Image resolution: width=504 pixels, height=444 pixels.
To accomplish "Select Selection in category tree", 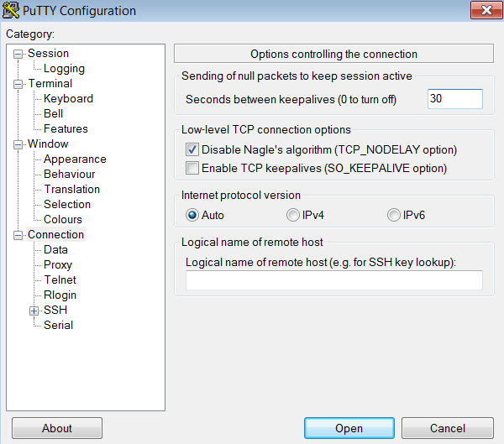I will tap(67, 204).
